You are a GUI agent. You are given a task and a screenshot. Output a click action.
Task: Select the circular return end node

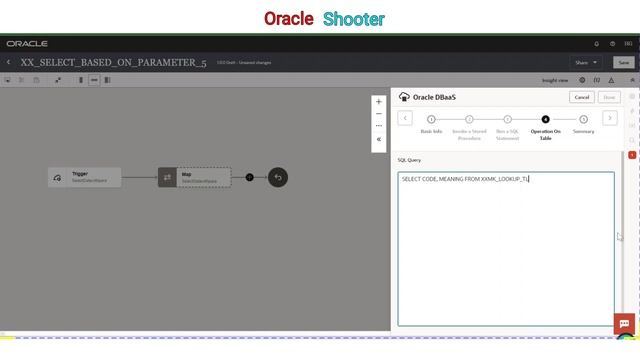pos(278,177)
